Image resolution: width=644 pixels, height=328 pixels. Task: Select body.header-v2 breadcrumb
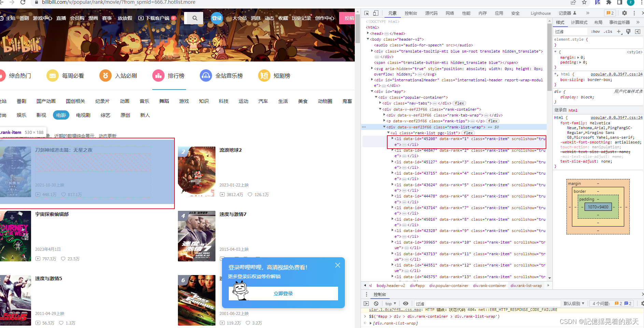pyautogui.click(x=391, y=286)
